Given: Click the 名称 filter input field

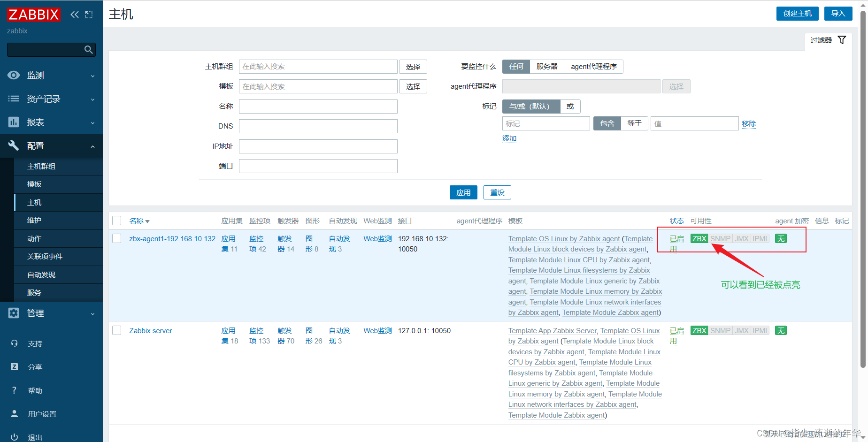Looking at the screenshot, I should (x=318, y=107).
